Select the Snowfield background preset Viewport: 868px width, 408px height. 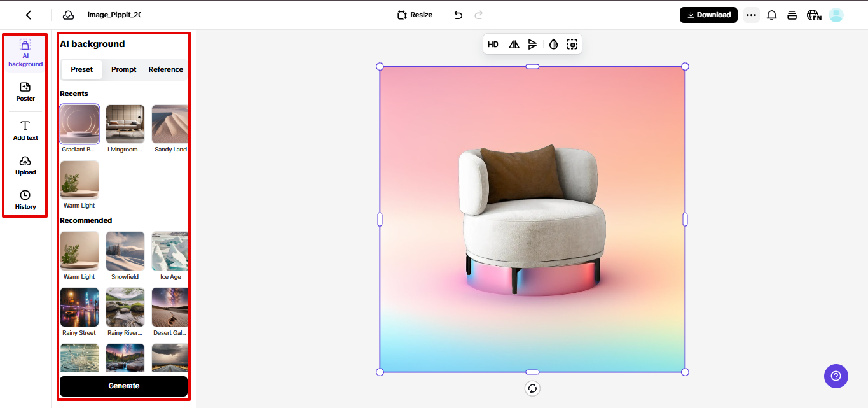coord(125,250)
